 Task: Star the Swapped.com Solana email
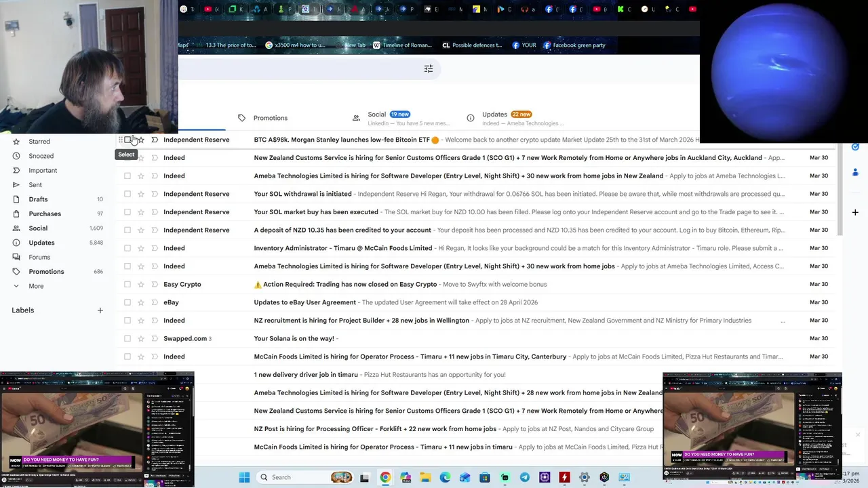141,338
